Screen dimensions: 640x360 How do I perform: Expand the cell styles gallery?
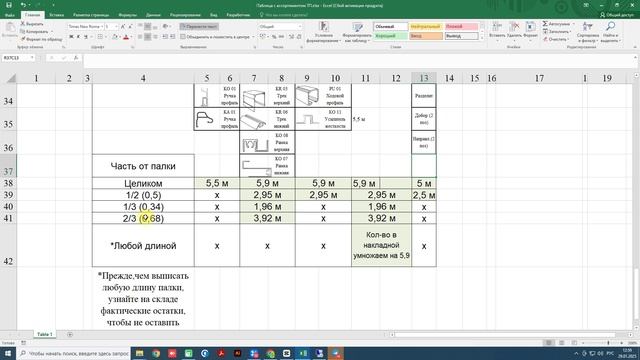click(482, 38)
